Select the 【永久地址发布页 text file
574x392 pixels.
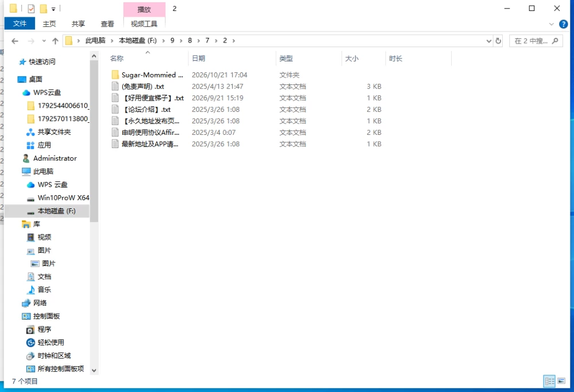pyautogui.click(x=146, y=121)
